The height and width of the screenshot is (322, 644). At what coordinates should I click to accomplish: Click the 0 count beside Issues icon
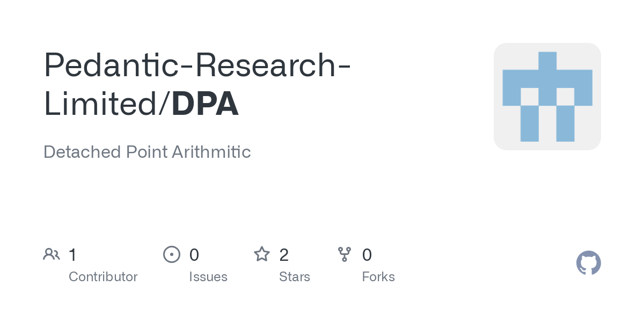pos(194,254)
